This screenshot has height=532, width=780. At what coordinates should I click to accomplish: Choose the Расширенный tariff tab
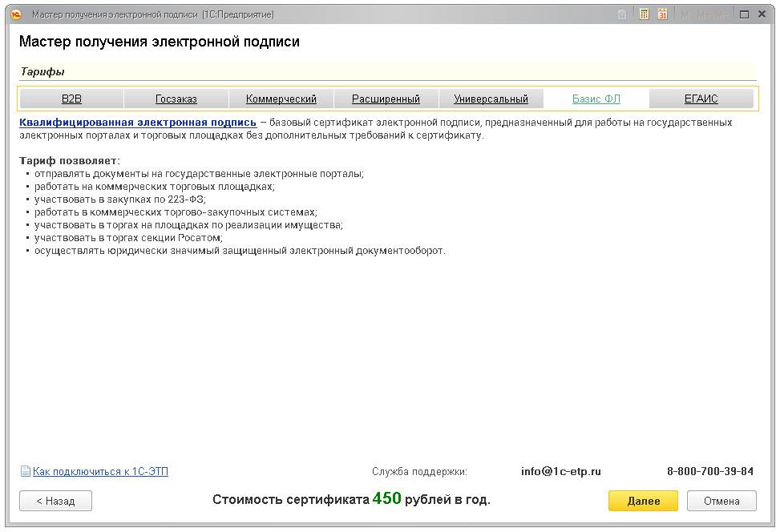(386, 99)
